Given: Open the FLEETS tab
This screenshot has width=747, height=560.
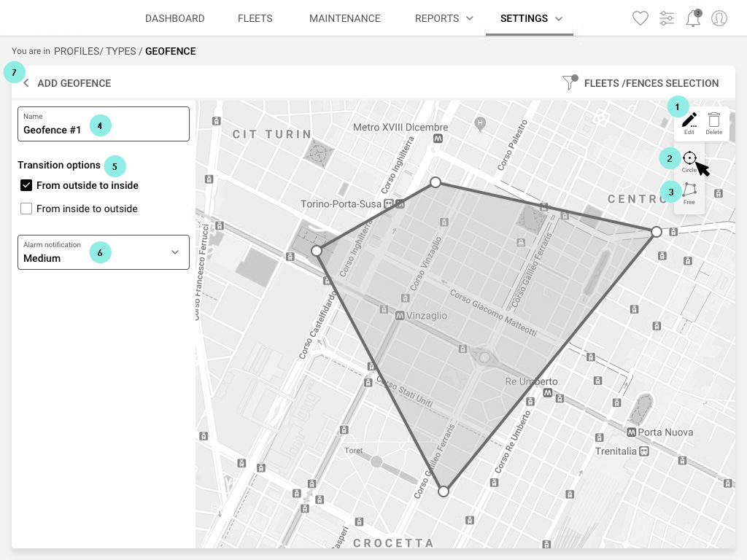Looking at the screenshot, I should (x=255, y=18).
